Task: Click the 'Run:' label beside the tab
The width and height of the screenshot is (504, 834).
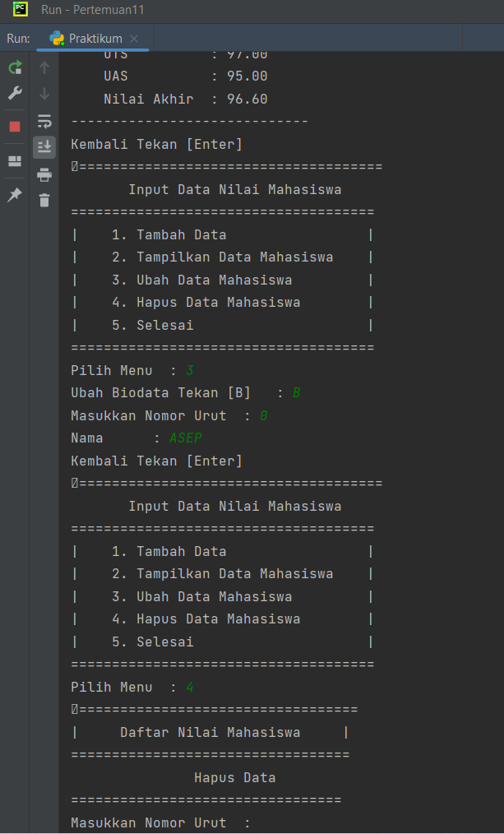Action: click(20, 38)
